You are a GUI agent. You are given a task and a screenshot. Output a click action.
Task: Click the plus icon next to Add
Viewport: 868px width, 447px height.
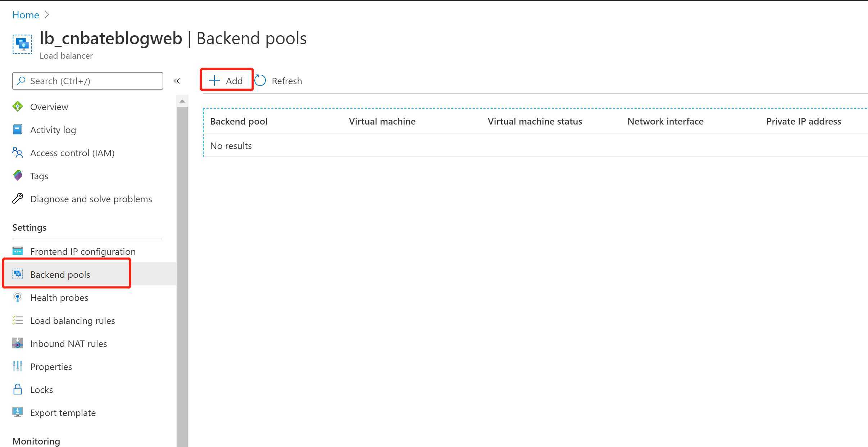(x=214, y=80)
